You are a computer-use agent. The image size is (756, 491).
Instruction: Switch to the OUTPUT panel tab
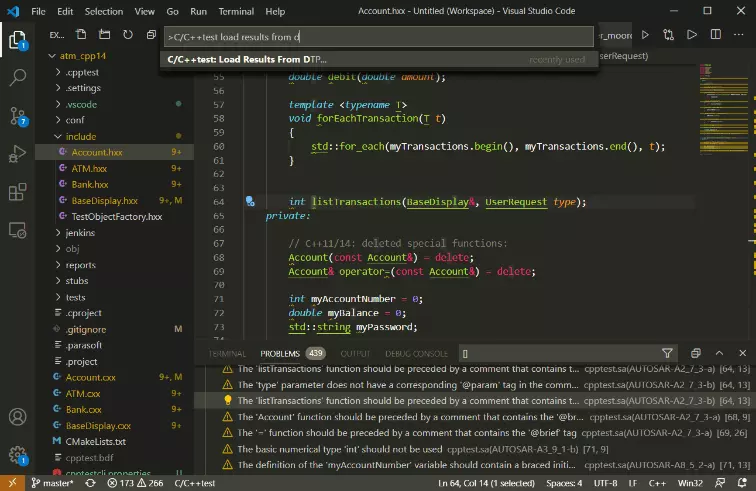pyautogui.click(x=355, y=354)
